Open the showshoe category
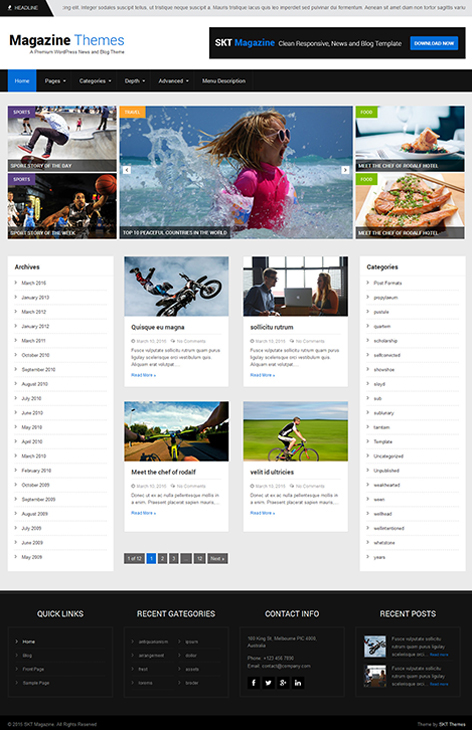 pos(384,370)
